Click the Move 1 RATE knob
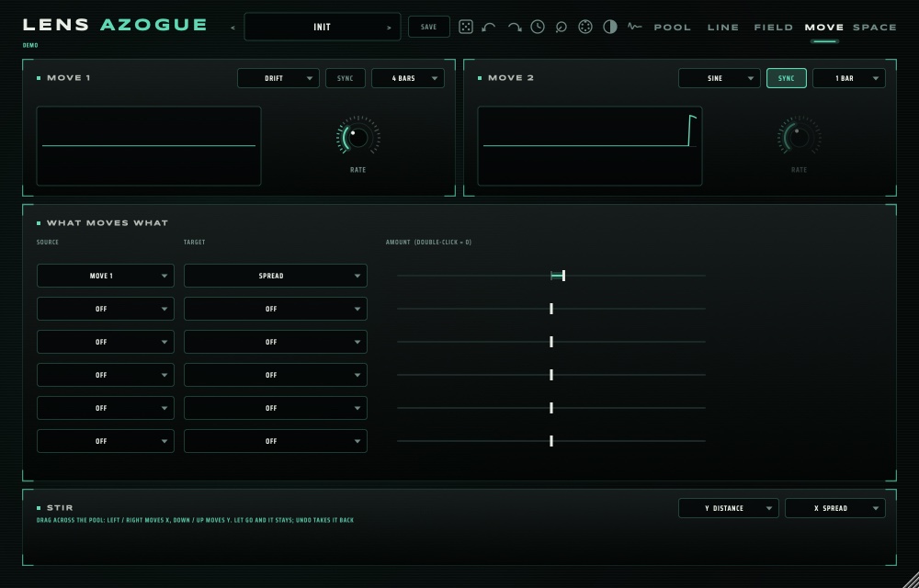The image size is (919, 588). pyautogui.click(x=357, y=137)
